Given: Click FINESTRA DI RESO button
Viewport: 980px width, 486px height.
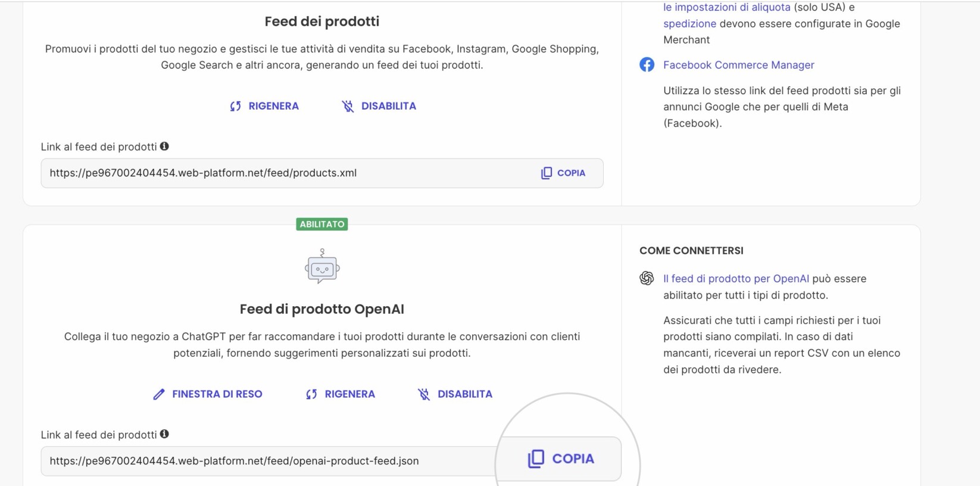Looking at the screenshot, I should click(208, 394).
